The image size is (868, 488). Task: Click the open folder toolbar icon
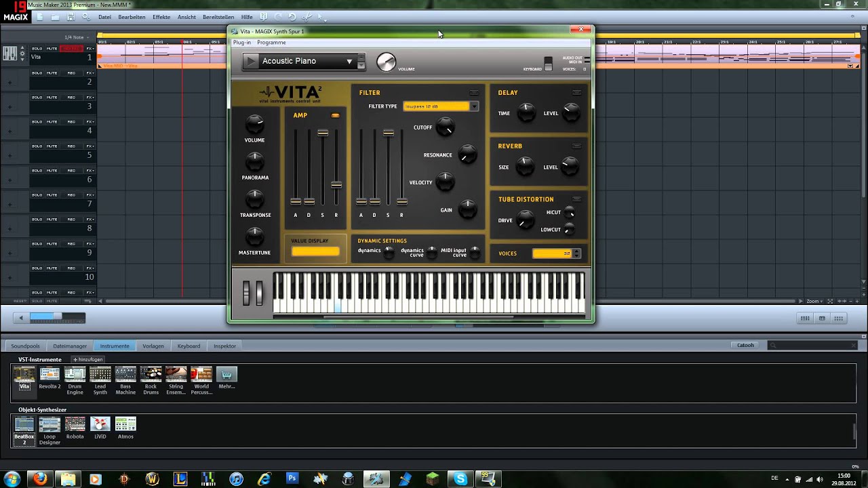[55, 17]
